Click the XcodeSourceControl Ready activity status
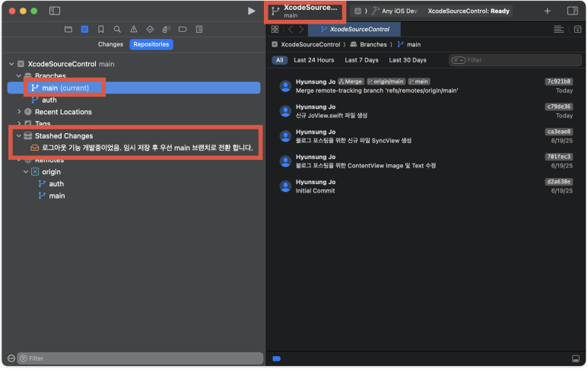Viewport: 588px width, 369px height. 469,11
